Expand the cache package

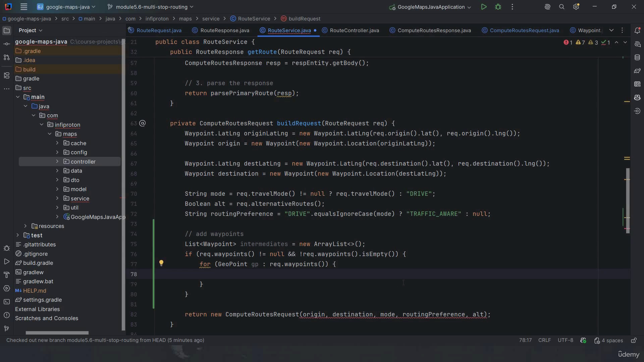click(57, 143)
